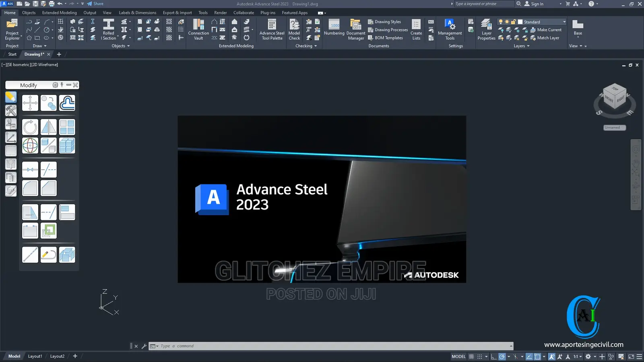Open the Labels & Dimensions tab

tap(137, 12)
